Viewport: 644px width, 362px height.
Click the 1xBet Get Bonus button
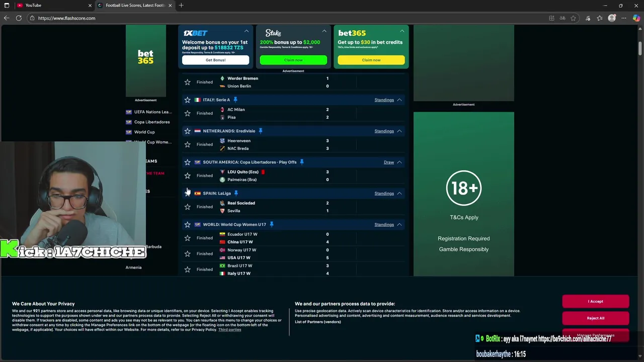coord(215,60)
